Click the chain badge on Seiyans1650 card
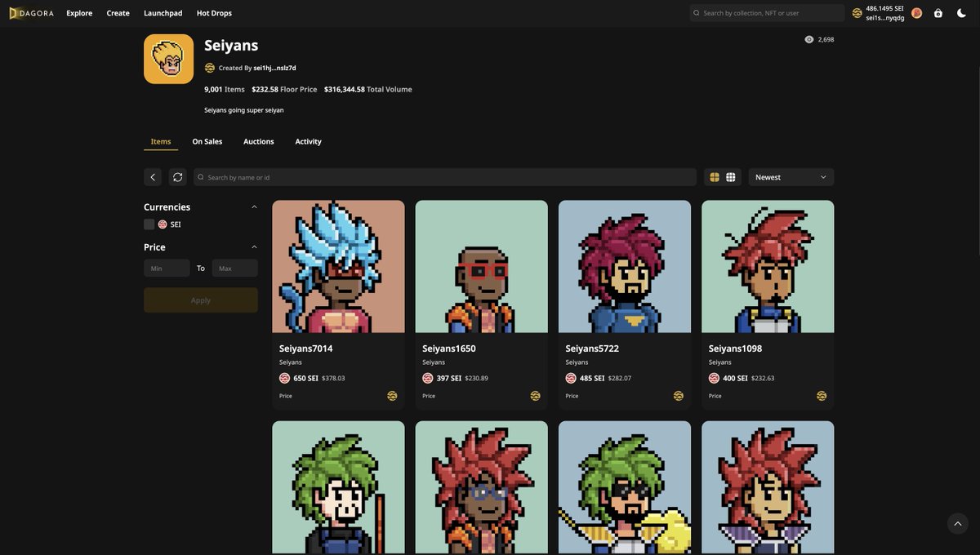 (536, 396)
